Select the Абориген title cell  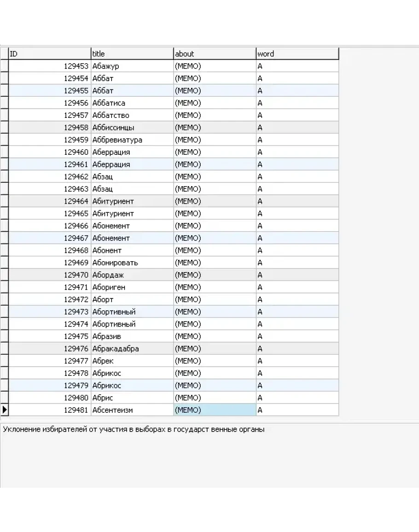(x=132, y=287)
